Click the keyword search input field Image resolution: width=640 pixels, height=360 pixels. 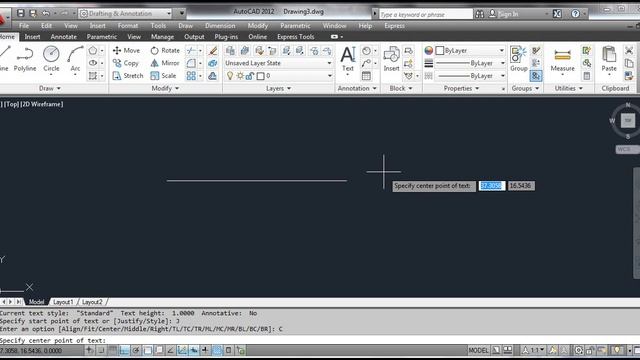[x=426, y=14]
